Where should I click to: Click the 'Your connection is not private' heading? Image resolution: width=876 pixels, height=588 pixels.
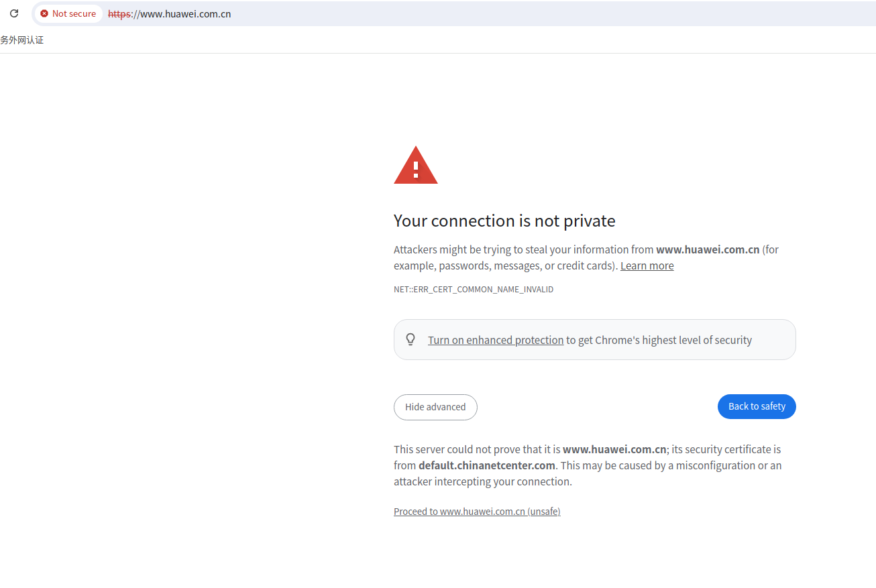click(x=504, y=221)
